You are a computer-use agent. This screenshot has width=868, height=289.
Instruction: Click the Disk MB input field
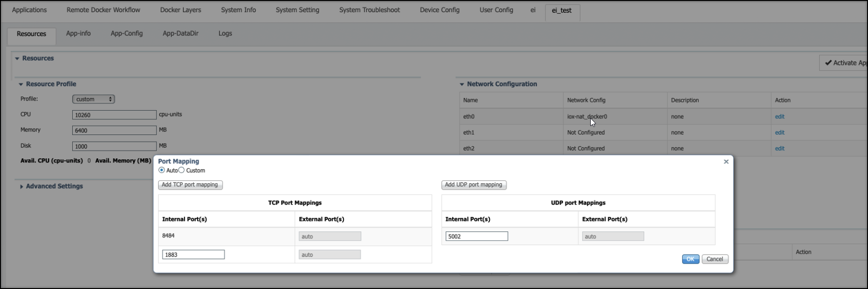pyautogui.click(x=114, y=146)
